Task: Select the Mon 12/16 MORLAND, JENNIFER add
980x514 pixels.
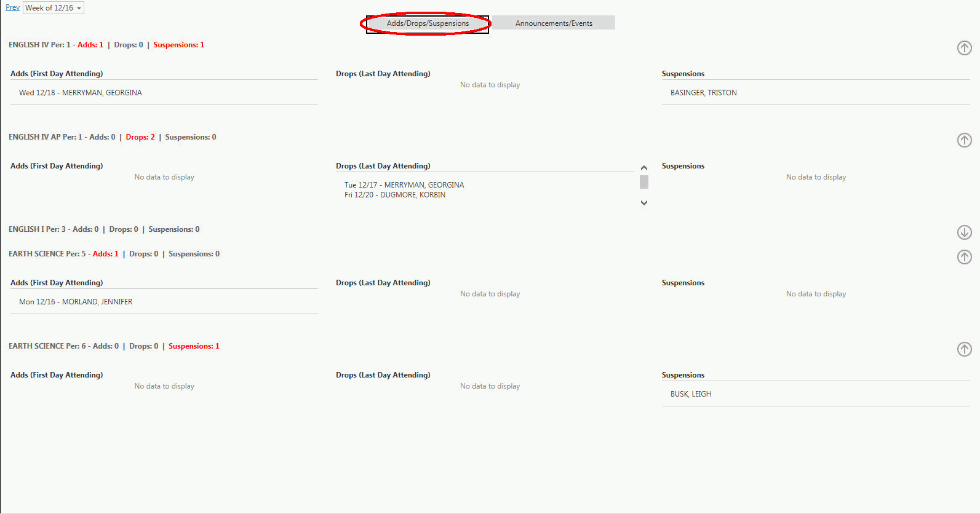Action: (x=76, y=302)
